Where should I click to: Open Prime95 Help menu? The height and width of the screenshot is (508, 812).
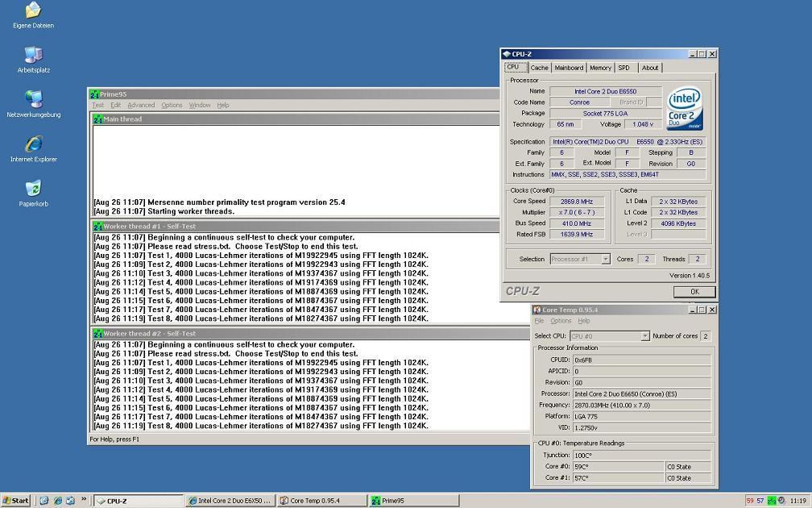click(x=222, y=105)
